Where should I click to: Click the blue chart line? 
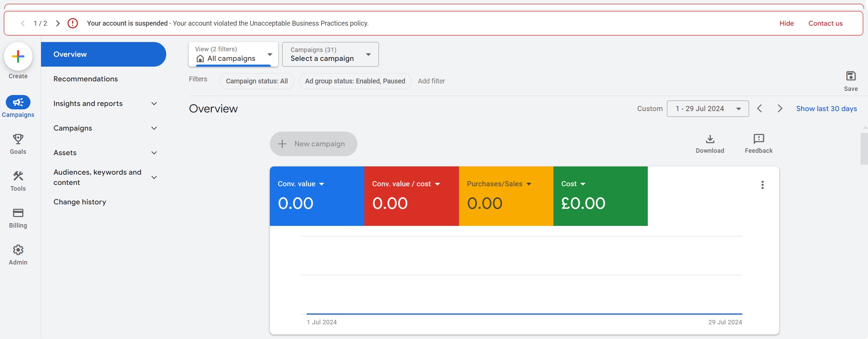pyautogui.click(x=524, y=314)
